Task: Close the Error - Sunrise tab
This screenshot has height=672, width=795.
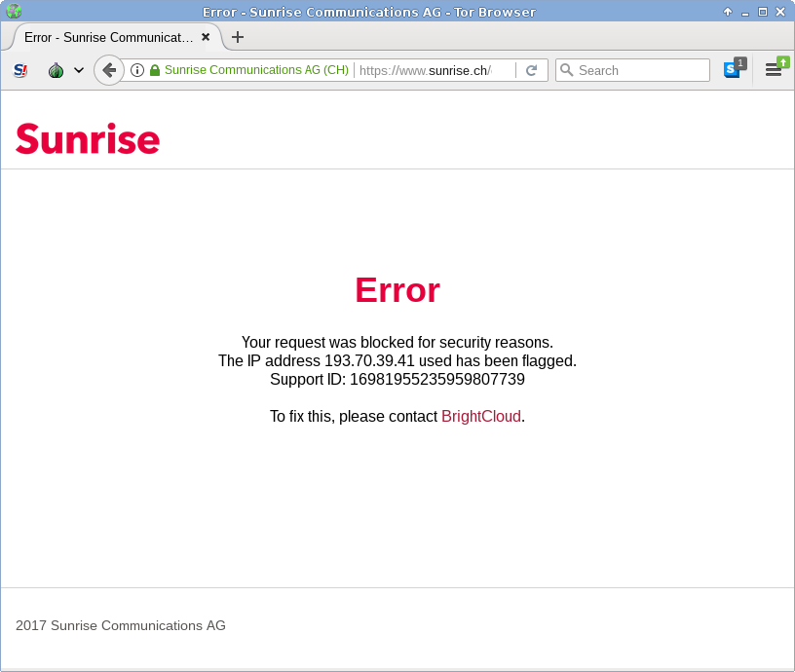Action: [x=206, y=37]
